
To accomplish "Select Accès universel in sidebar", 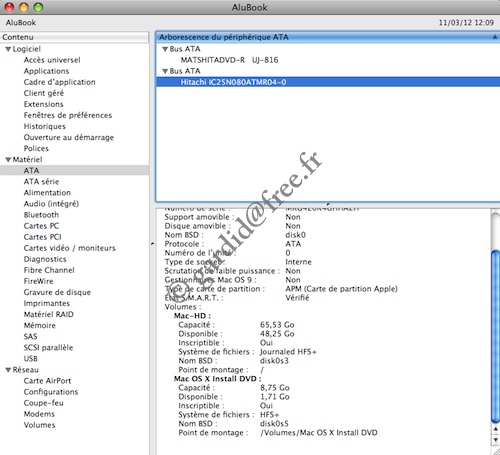I will [52, 60].
